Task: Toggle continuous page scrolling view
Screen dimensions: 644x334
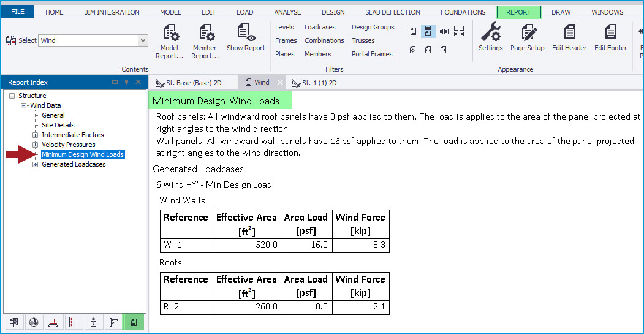Action: (x=428, y=31)
